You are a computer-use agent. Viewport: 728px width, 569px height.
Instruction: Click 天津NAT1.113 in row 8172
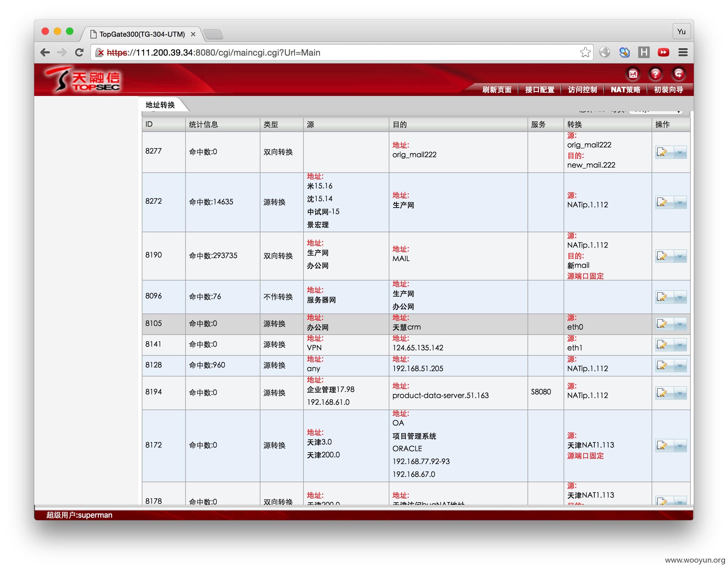[x=590, y=445]
